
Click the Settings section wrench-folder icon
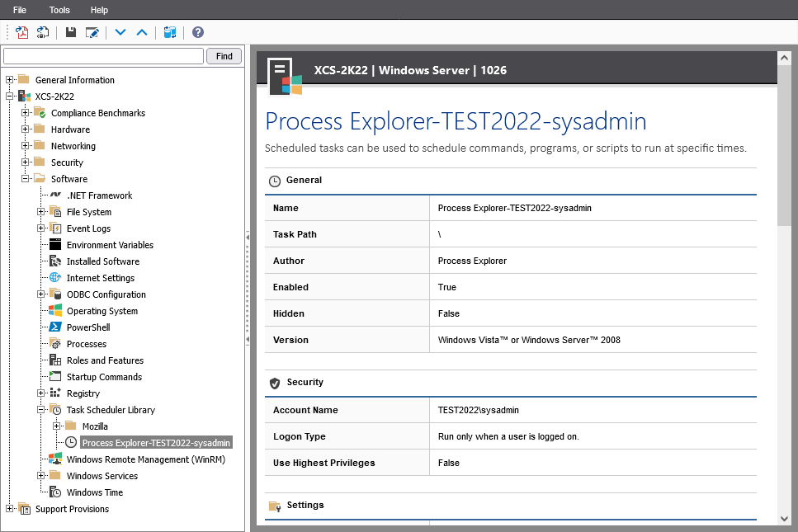(275, 506)
